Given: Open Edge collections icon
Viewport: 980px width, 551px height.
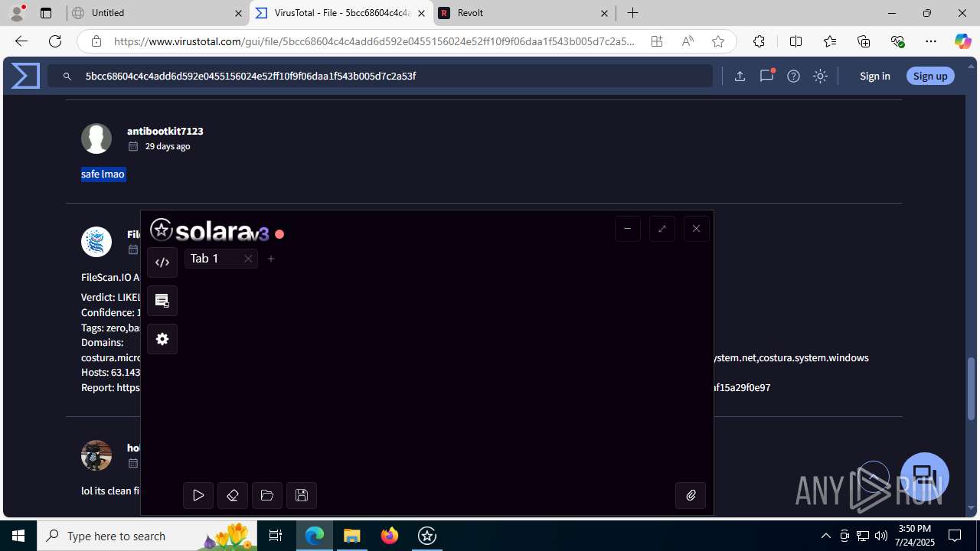Looking at the screenshot, I should [x=864, y=41].
